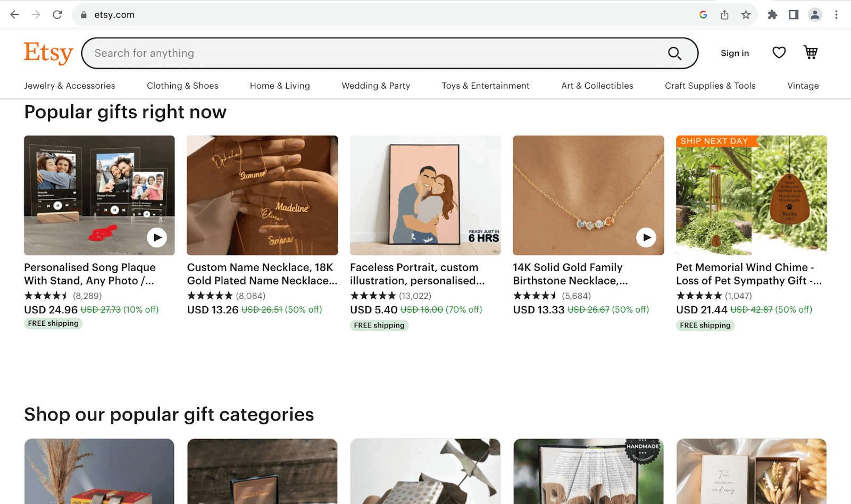
Task: Play the Birthstone Necklace video
Action: click(646, 238)
